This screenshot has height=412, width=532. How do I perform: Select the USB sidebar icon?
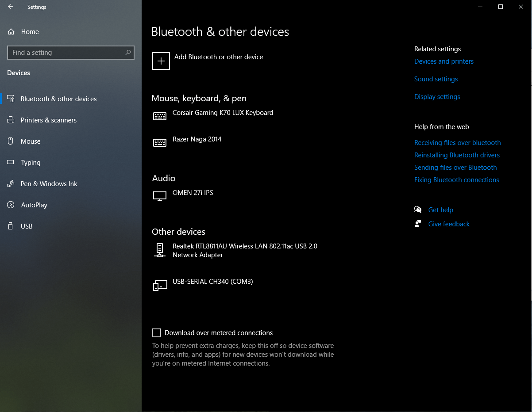[x=12, y=226]
